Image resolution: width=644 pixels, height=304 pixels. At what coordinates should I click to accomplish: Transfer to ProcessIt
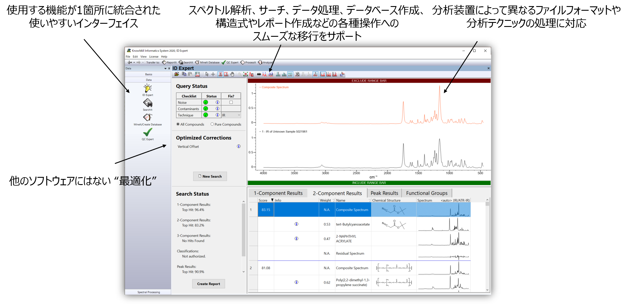coord(248,62)
